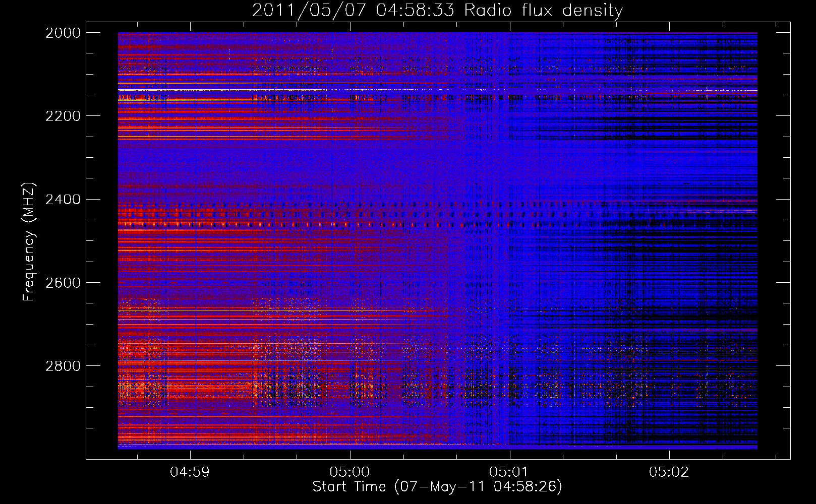
Task: Click the 'Start Time (07-May-11 04:58:26)' axis title
Action: (437, 487)
